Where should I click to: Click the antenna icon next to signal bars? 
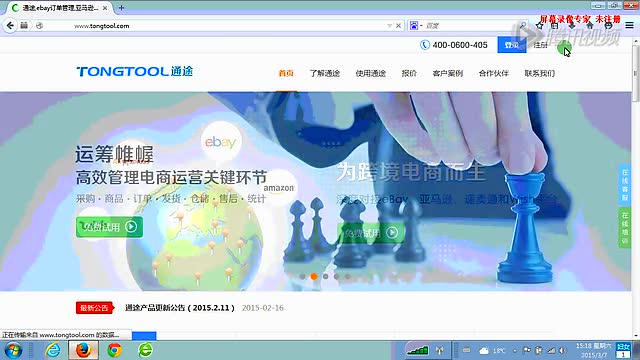coord(440,350)
